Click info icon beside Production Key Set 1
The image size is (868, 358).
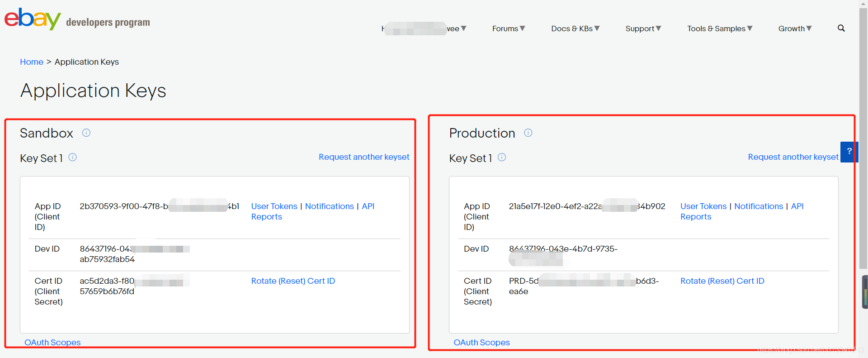[x=502, y=157]
